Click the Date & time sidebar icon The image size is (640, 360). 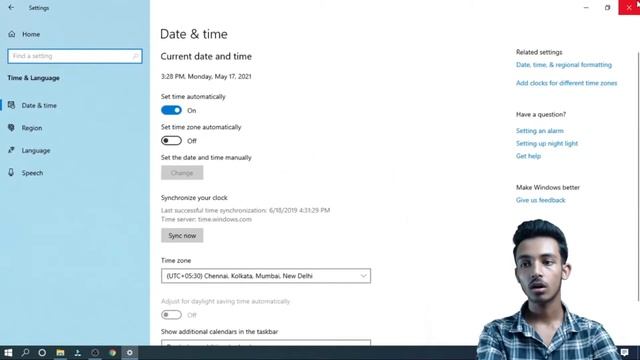click(x=11, y=105)
